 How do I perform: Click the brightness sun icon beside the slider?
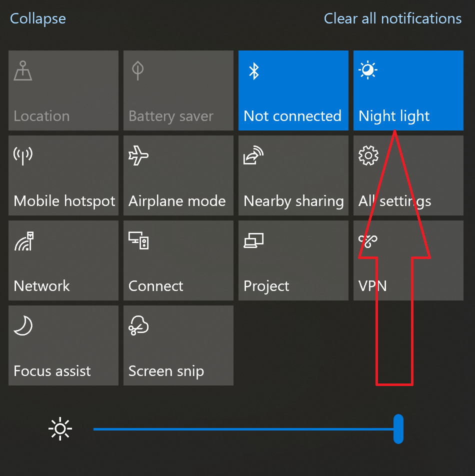click(x=60, y=428)
